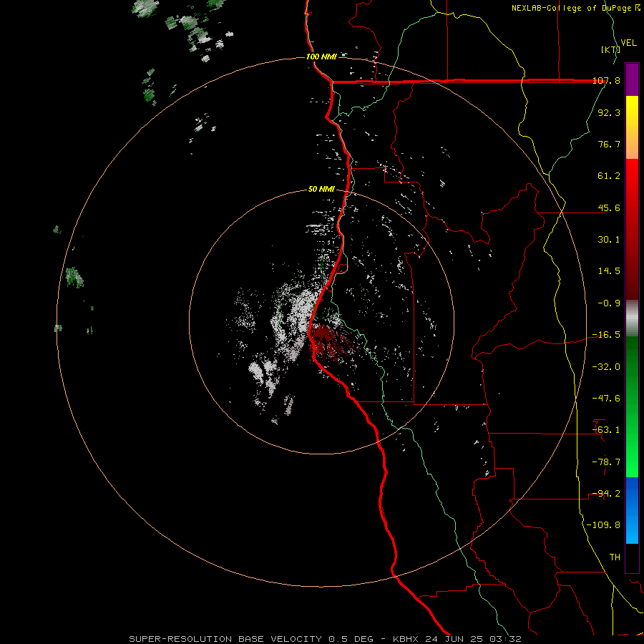Select the 76.7 legend value
The height and width of the screenshot is (644, 644).
(609, 144)
